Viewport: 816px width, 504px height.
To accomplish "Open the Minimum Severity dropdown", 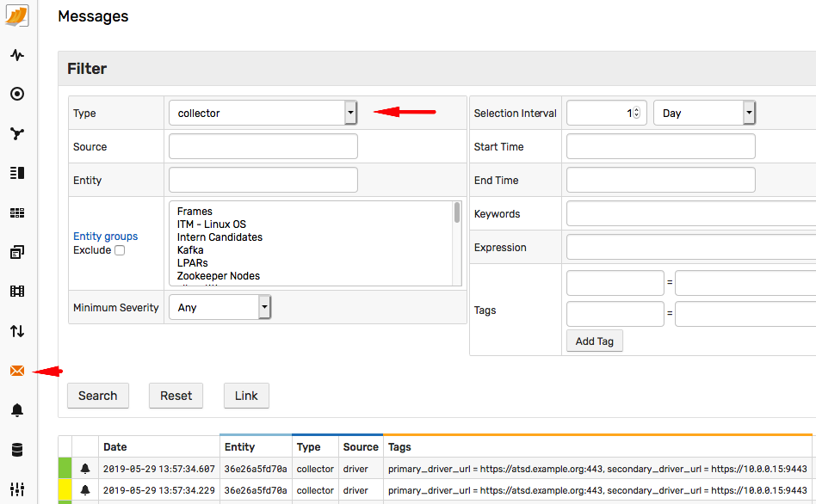I will point(219,307).
